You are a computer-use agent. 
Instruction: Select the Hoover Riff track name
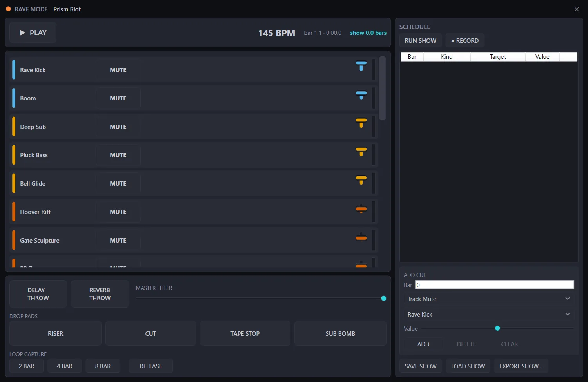[35, 212]
